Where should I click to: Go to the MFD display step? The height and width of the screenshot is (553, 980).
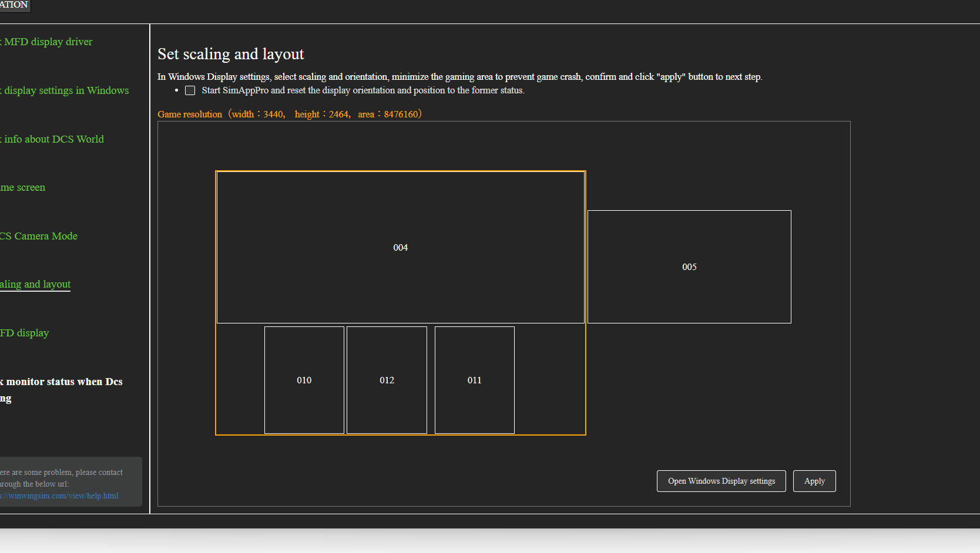pyautogui.click(x=25, y=333)
